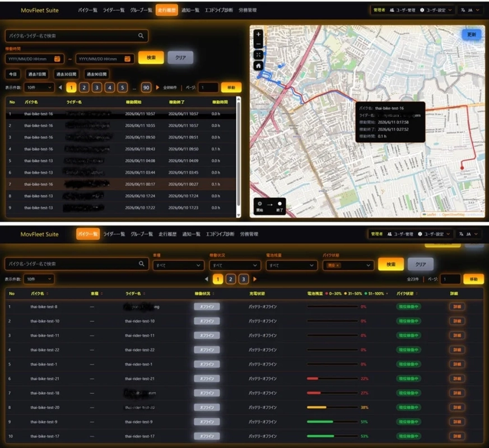Jump to page 90 of ride history

[x=146, y=87]
